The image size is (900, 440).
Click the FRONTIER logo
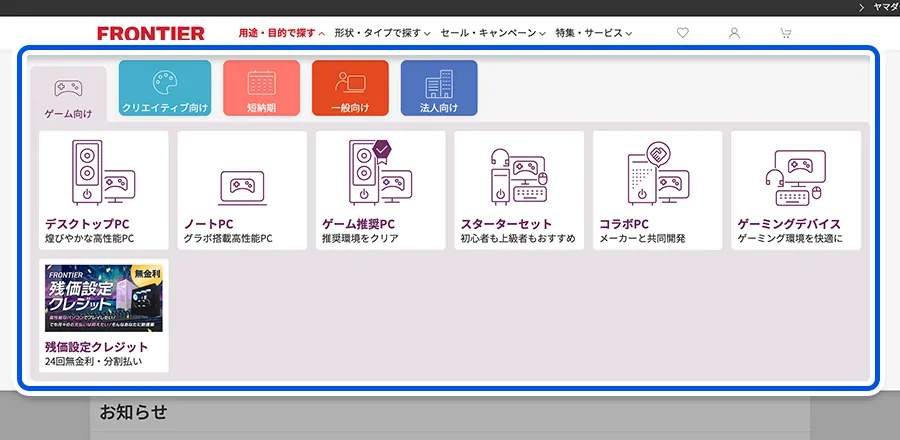click(151, 33)
